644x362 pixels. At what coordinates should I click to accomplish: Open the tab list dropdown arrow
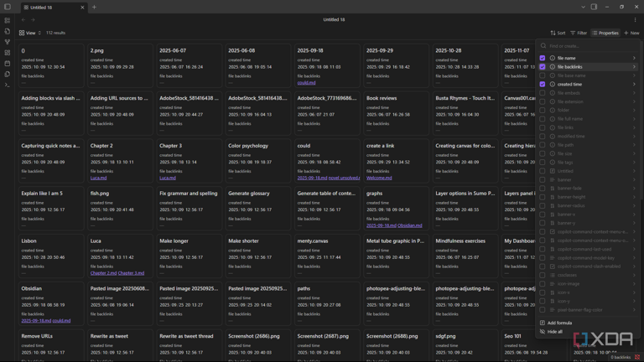tap(583, 7)
